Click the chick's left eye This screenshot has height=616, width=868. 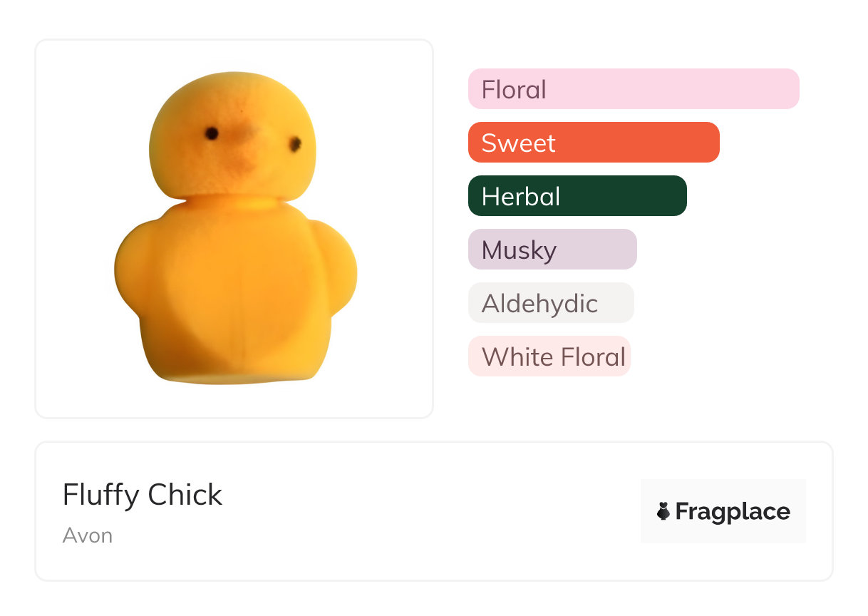[x=212, y=133]
